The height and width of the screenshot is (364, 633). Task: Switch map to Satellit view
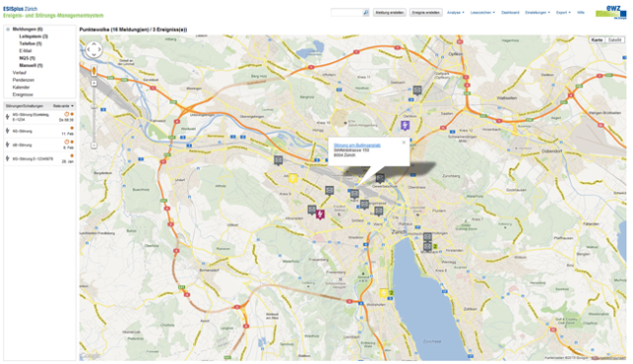614,40
